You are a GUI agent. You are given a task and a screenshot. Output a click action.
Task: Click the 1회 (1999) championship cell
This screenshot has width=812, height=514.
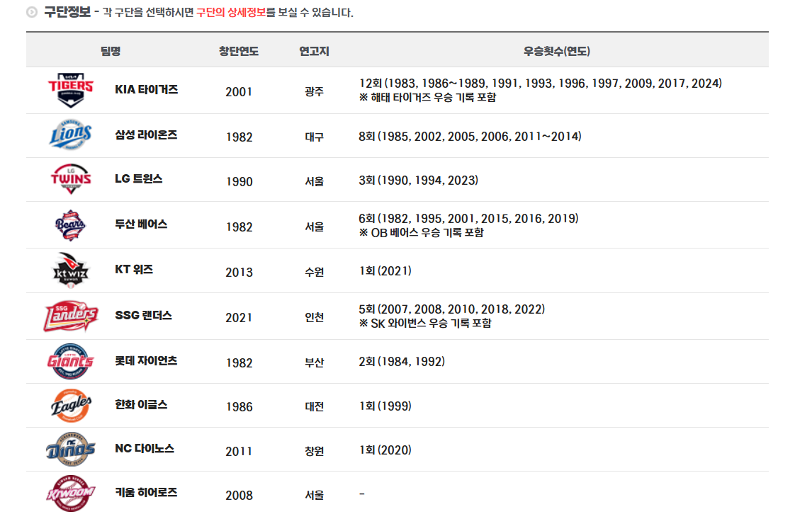click(385, 406)
